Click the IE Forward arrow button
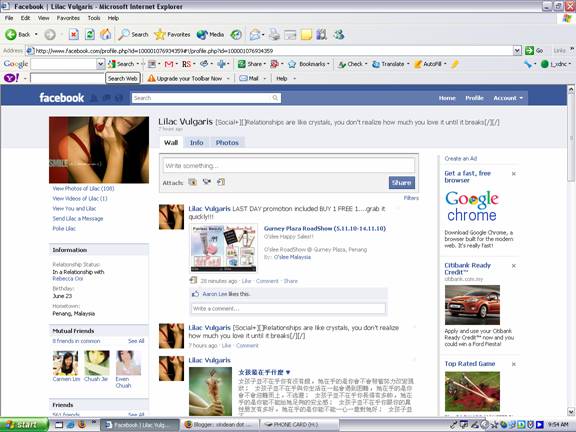Image resolution: width=576 pixels, height=432 pixels. coord(50,35)
